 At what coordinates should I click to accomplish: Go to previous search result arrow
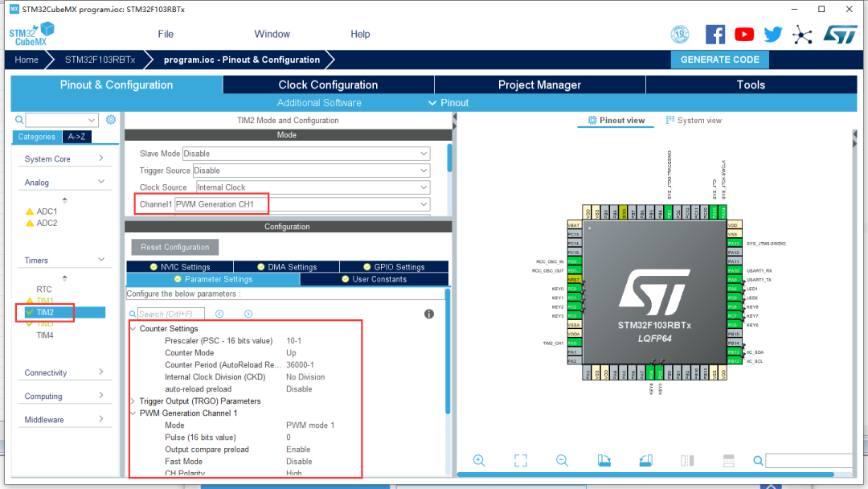(219, 314)
